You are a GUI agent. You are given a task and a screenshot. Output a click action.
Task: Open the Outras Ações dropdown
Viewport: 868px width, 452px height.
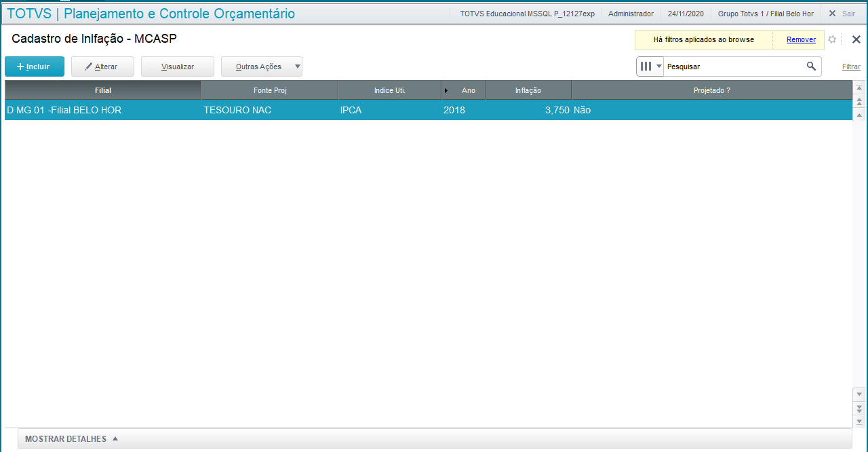(x=262, y=67)
